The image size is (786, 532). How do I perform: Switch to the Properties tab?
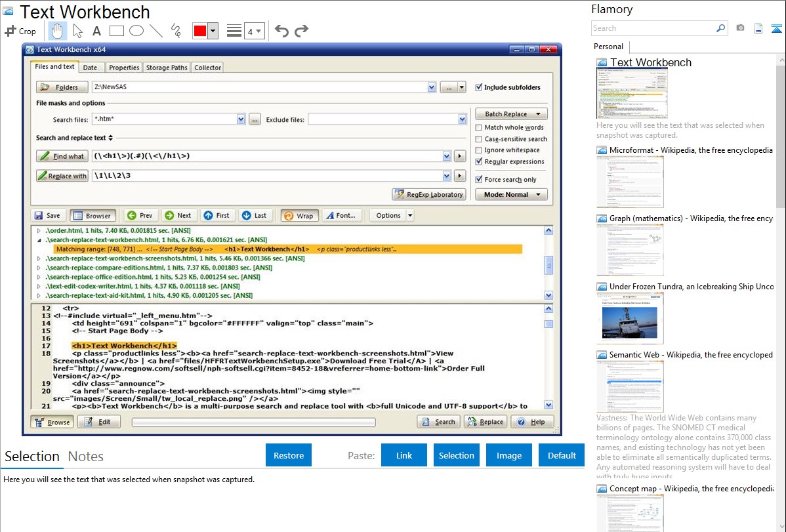124,68
